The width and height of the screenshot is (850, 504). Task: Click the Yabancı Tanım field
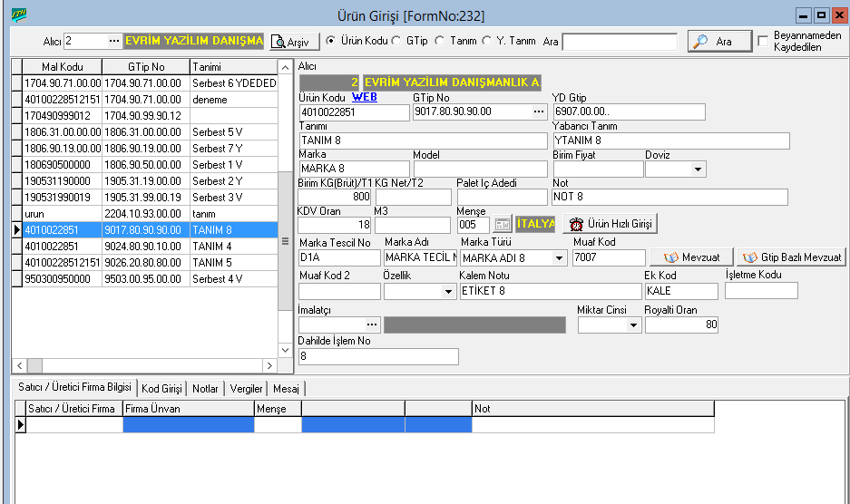671,141
